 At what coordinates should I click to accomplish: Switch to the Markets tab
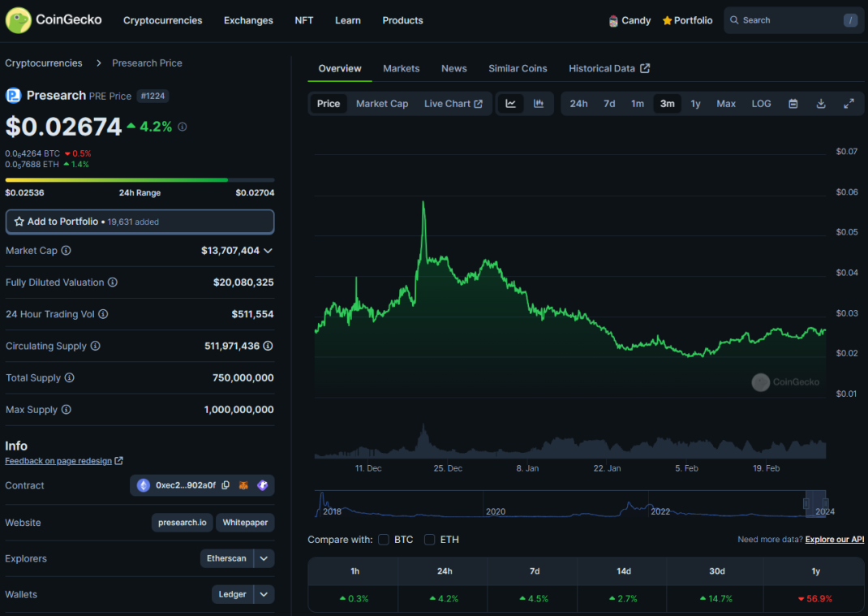pos(402,69)
